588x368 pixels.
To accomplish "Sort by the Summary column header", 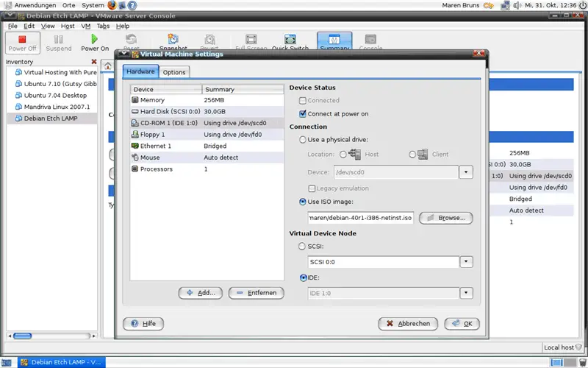I will [243, 89].
